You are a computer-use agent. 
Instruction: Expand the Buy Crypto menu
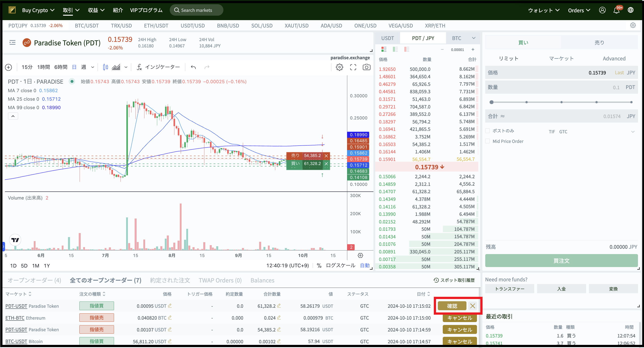(38, 10)
